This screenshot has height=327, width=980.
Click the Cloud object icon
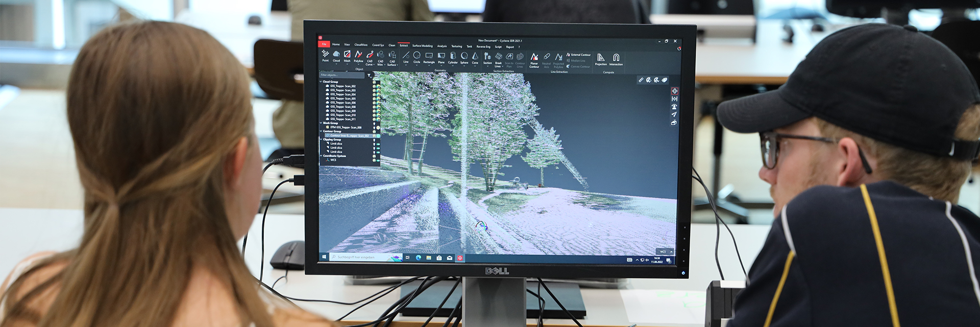click(x=336, y=55)
